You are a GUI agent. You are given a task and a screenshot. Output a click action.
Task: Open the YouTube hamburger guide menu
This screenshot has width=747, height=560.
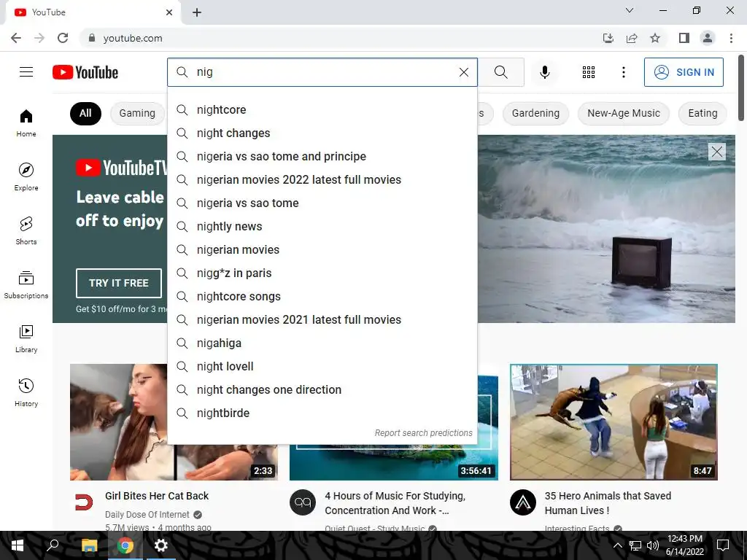pos(26,72)
